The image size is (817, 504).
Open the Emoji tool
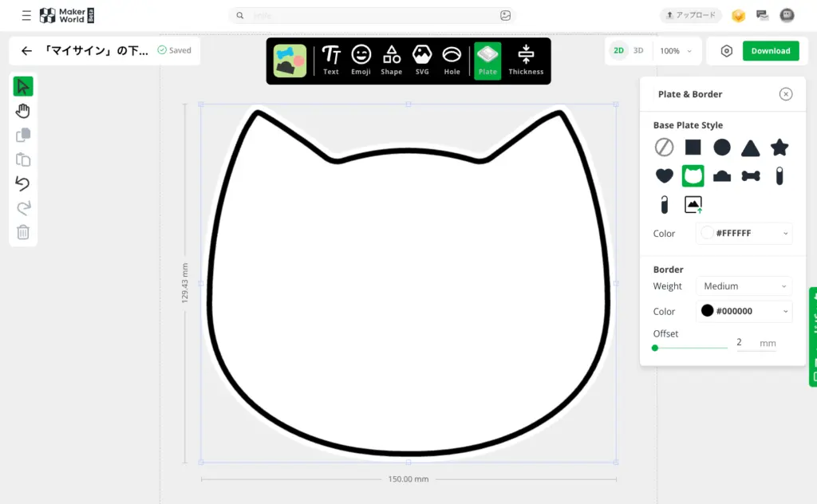pos(361,61)
